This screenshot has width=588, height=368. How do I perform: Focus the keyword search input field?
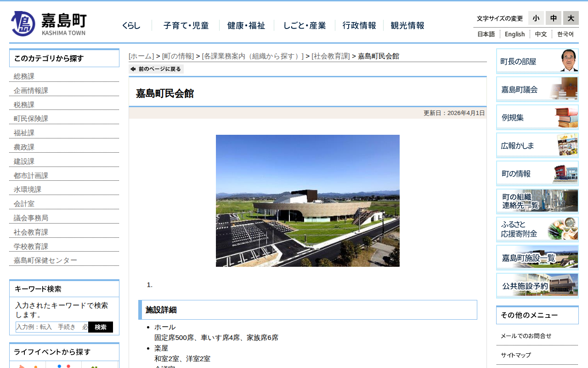52,327
